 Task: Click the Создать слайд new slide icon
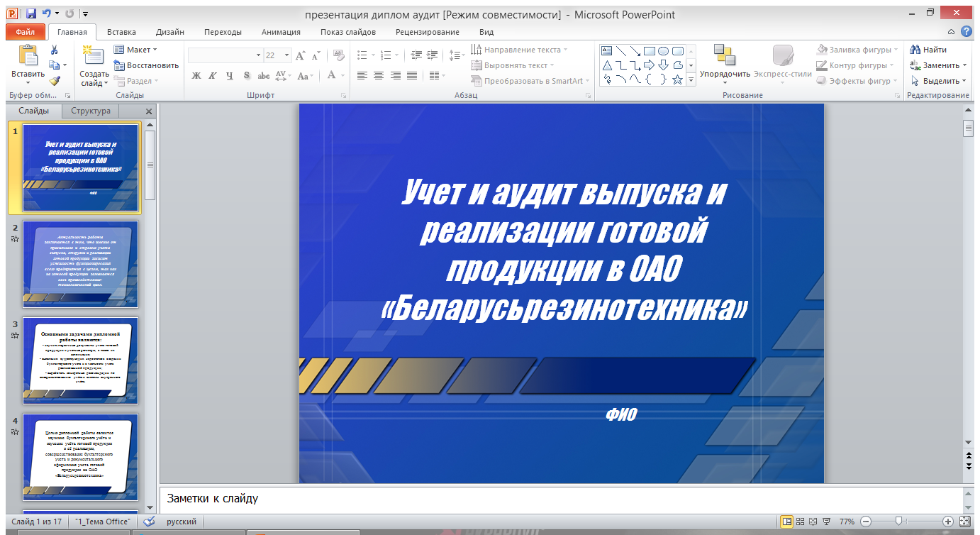pyautogui.click(x=93, y=55)
